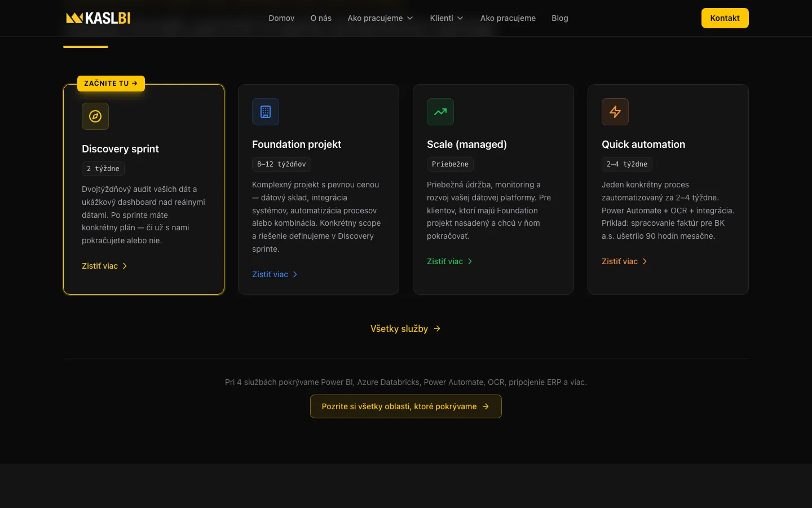Click the 8–12 týždňov duration tag
This screenshot has height=508, width=812.
coord(281,164)
